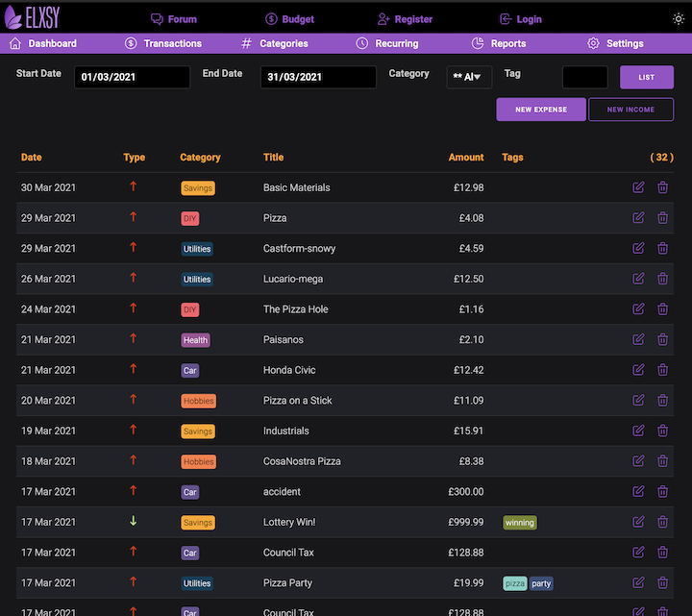Open the Forum link

[174, 19]
